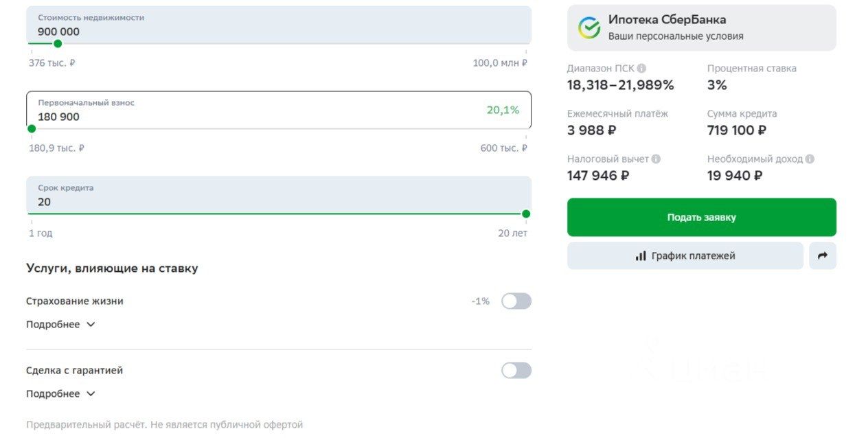Expand Подробнее under Страхование жизни
Screen dimensions: 868x438
pos(60,325)
